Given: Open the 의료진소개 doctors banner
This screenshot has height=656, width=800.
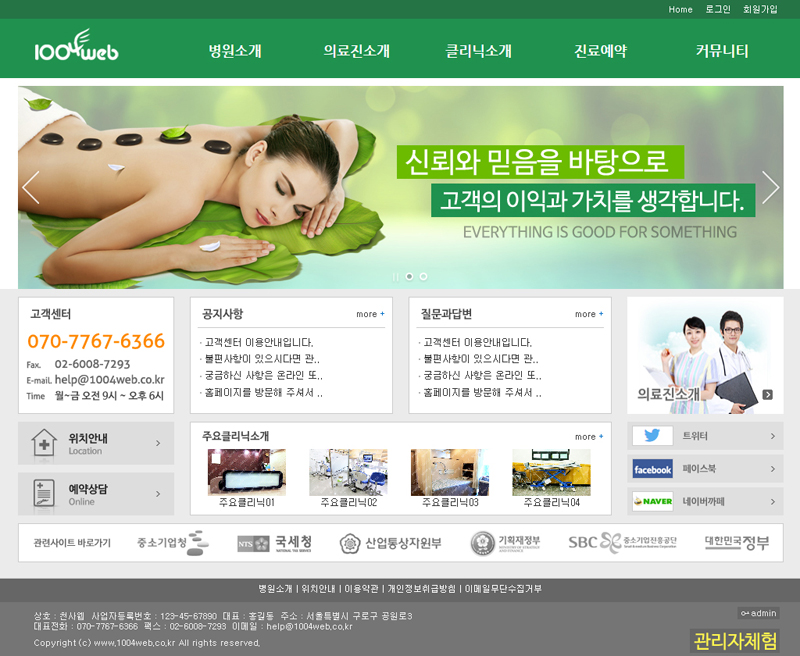Looking at the screenshot, I should (705, 355).
